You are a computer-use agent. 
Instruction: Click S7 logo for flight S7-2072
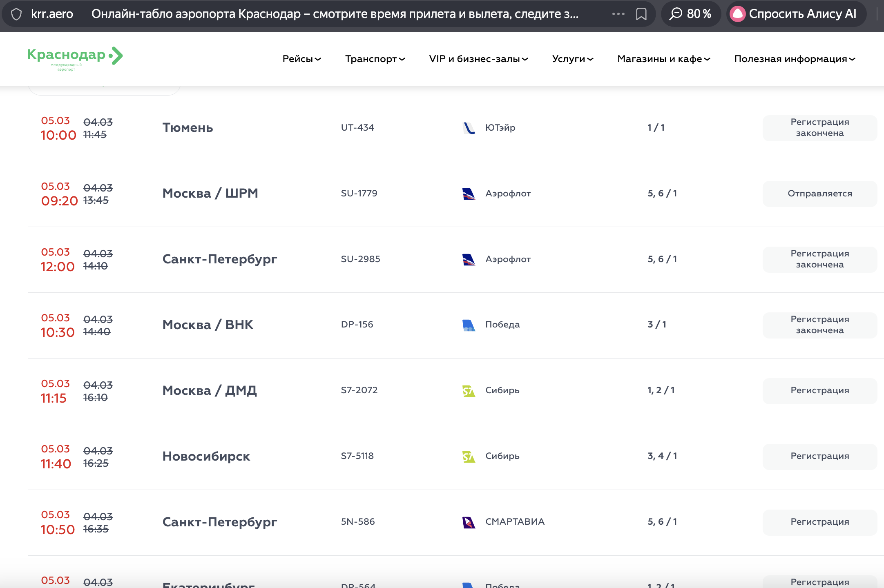pyautogui.click(x=469, y=391)
